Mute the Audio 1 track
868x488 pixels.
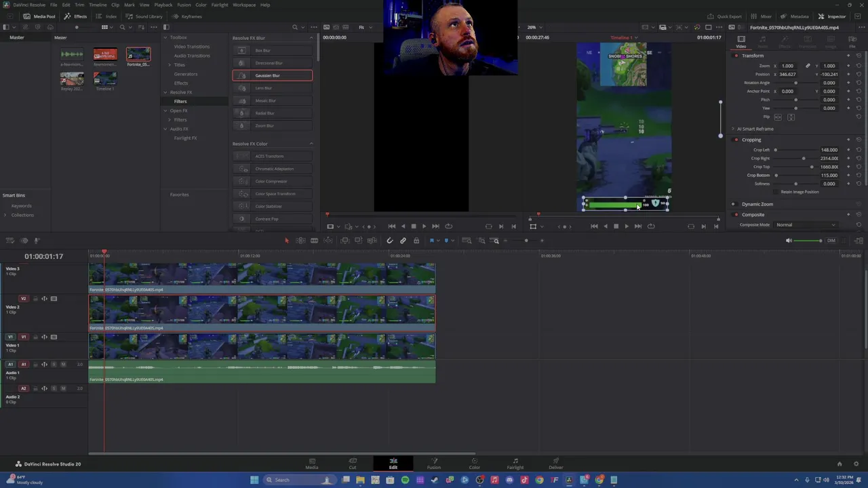point(63,365)
